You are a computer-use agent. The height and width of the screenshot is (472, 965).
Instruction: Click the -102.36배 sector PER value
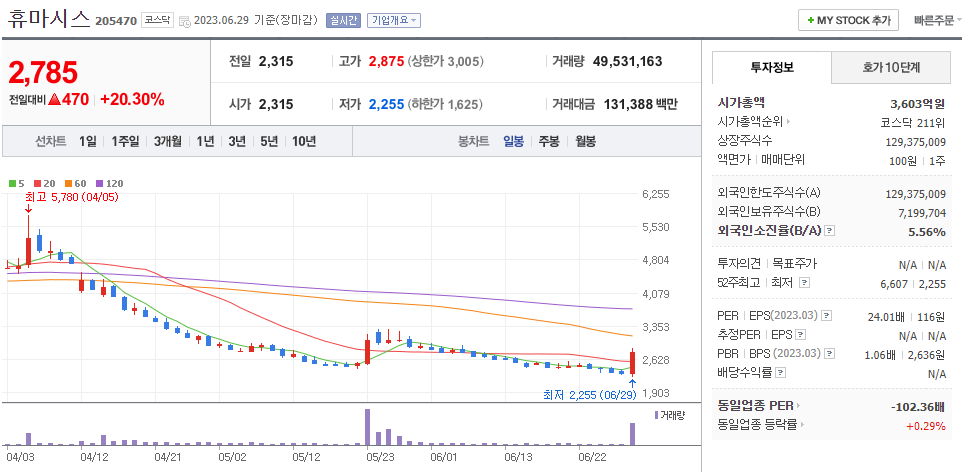tap(918, 406)
